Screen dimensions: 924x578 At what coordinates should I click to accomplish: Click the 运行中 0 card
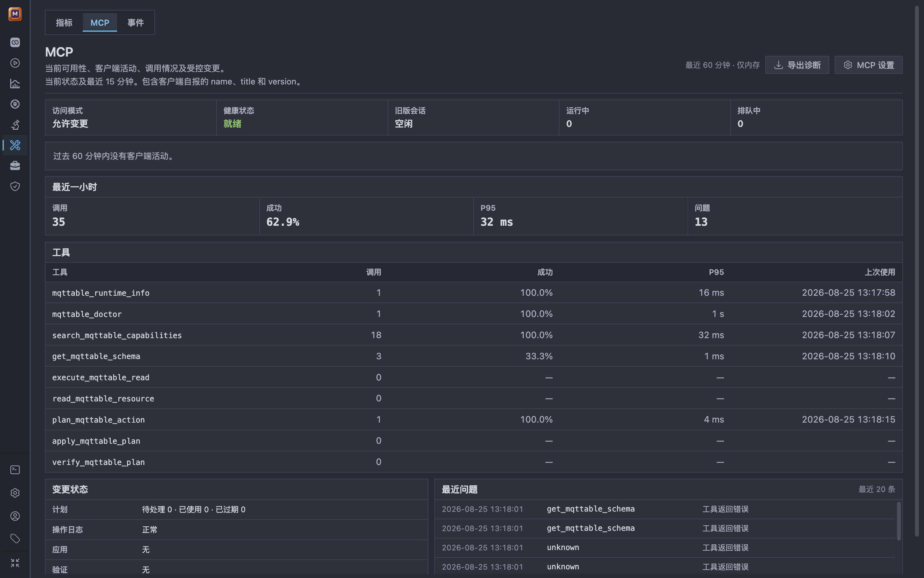click(x=645, y=117)
